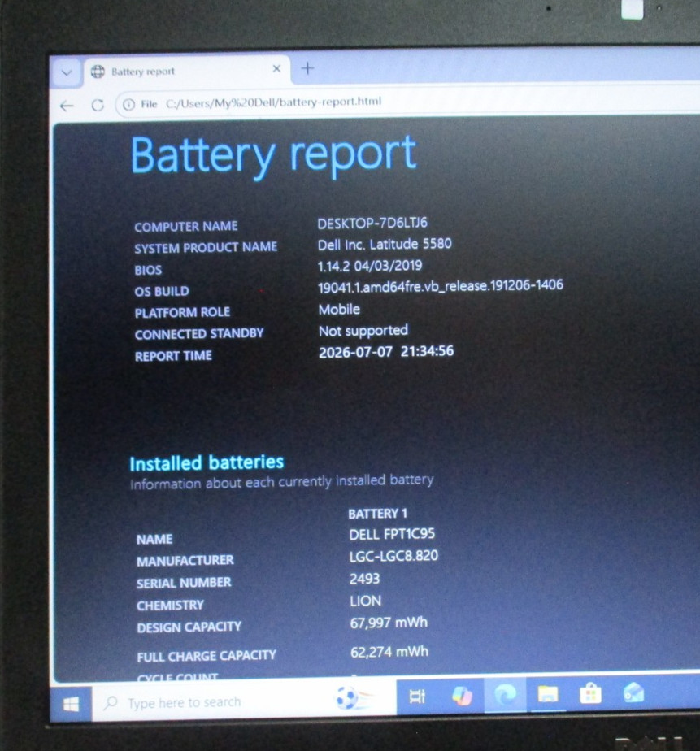
Task: Click the 'Installed batteries' section heading
Action: [x=207, y=462]
